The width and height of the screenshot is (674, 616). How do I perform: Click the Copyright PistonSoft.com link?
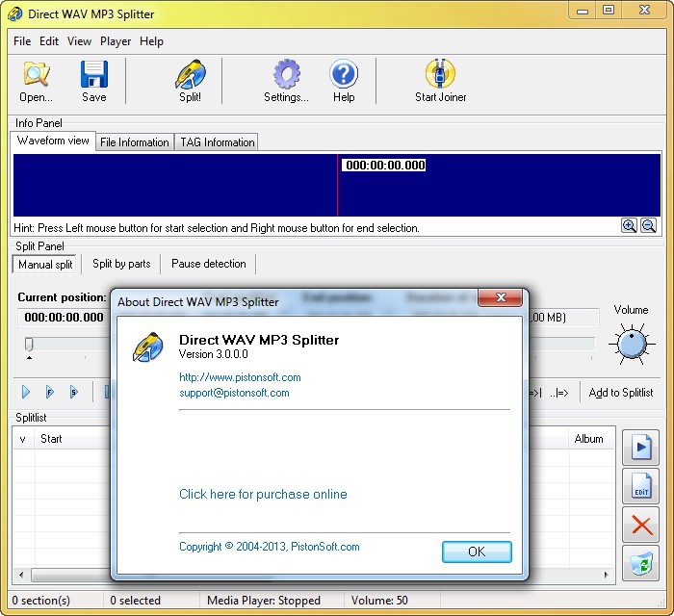(270, 547)
